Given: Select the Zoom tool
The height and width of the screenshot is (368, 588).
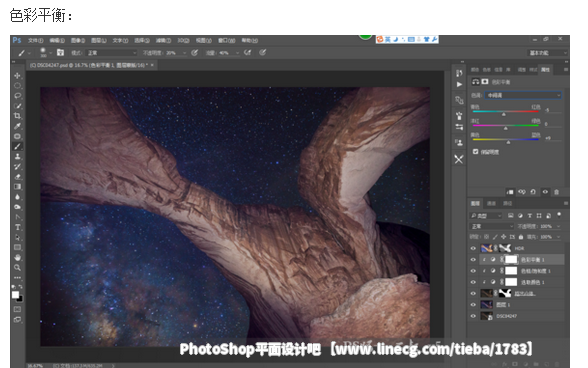Looking at the screenshot, I should tap(18, 268).
